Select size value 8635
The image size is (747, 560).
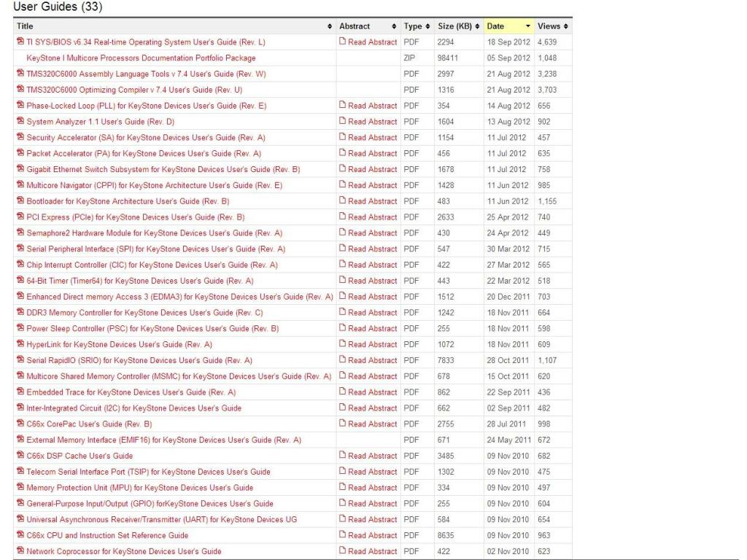tap(446, 535)
